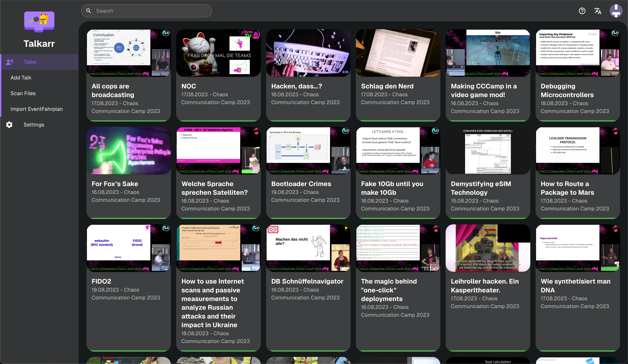
Task: Click the help question mark icon
Action: [x=582, y=11]
